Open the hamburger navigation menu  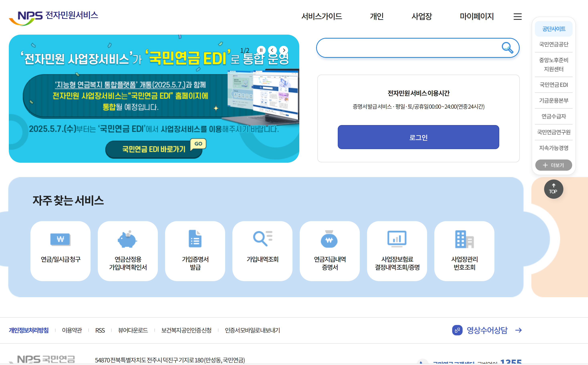coord(518,16)
